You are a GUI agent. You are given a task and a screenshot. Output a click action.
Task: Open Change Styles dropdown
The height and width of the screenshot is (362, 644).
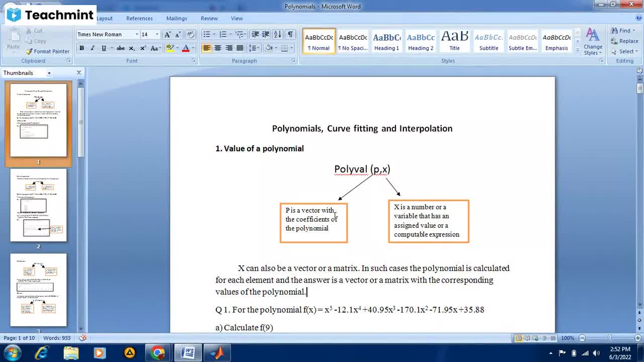593,42
